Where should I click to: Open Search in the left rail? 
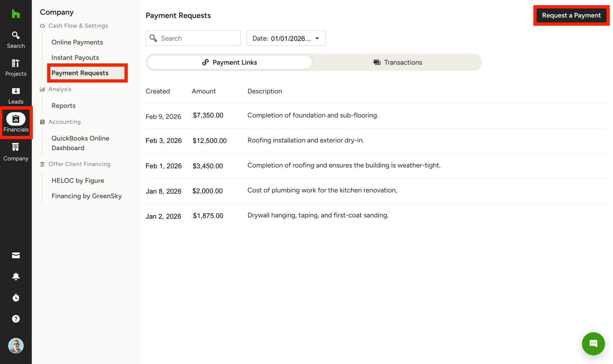point(16,40)
